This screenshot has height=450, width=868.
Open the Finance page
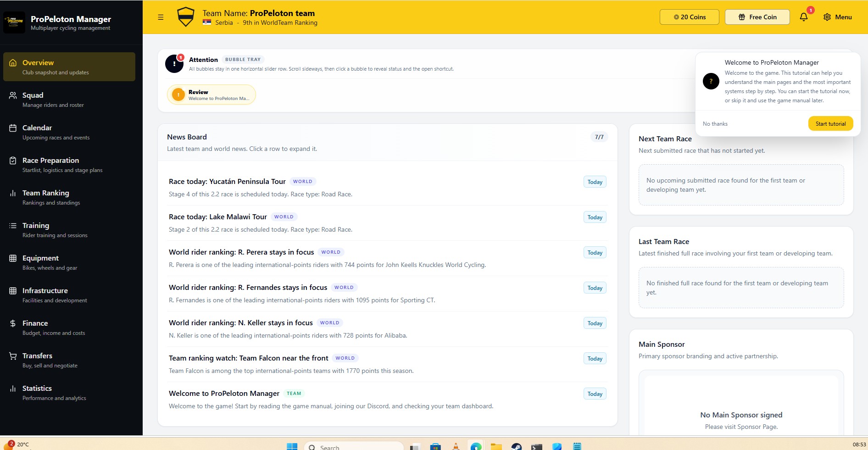[69, 328]
